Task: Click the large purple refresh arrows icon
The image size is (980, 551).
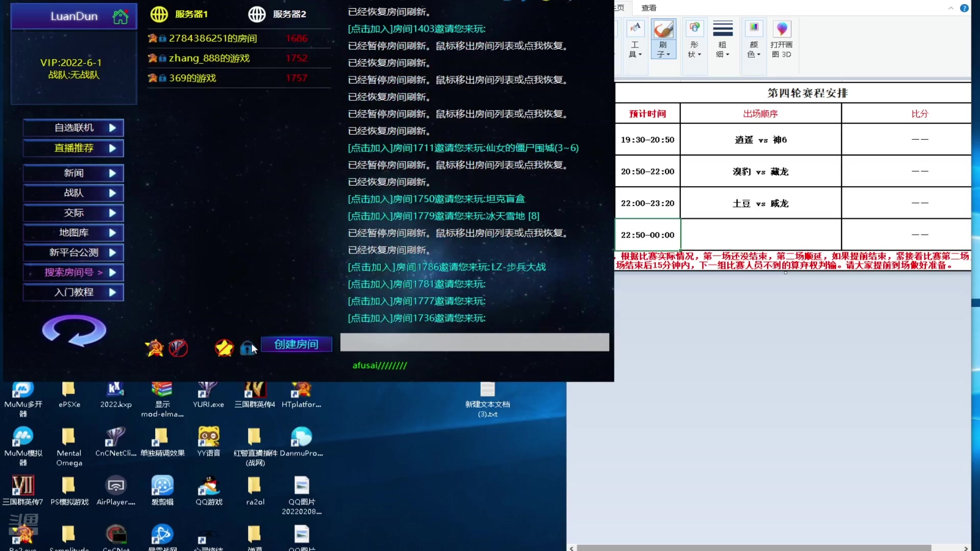Action: (x=74, y=330)
